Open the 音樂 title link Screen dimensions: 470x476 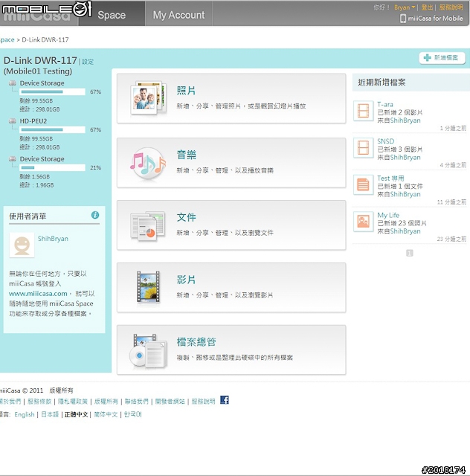[x=186, y=155]
